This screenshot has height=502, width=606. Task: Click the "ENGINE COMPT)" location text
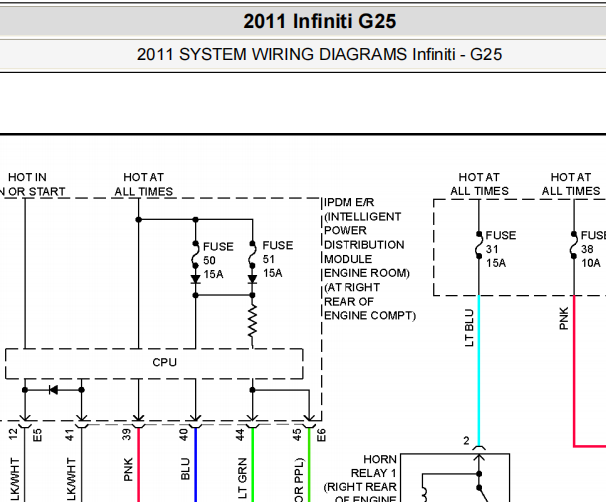click(x=369, y=316)
